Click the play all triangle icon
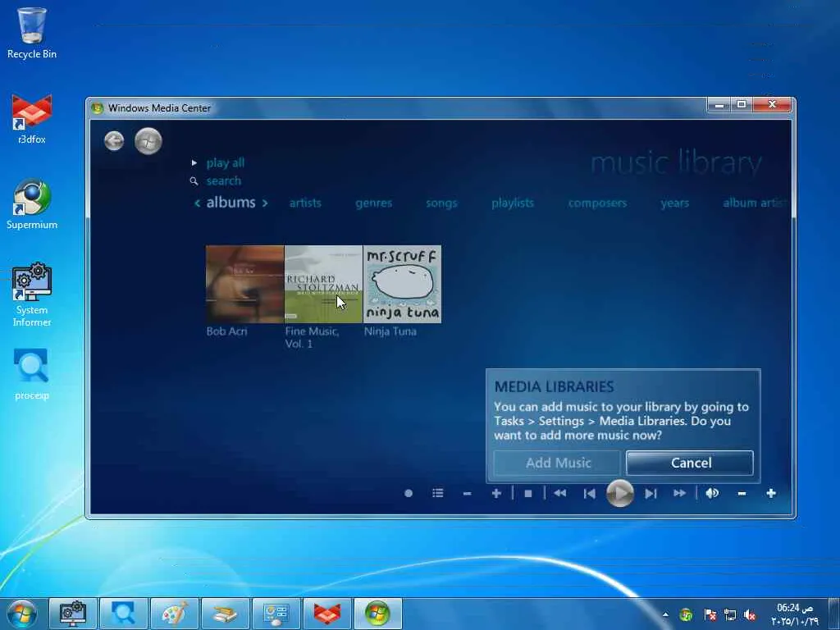 pyautogui.click(x=194, y=163)
